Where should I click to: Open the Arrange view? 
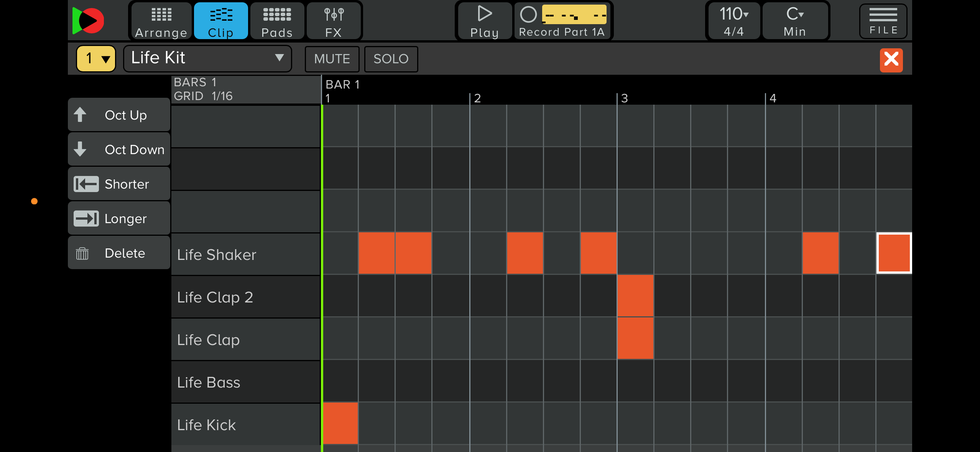(x=161, y=21)
